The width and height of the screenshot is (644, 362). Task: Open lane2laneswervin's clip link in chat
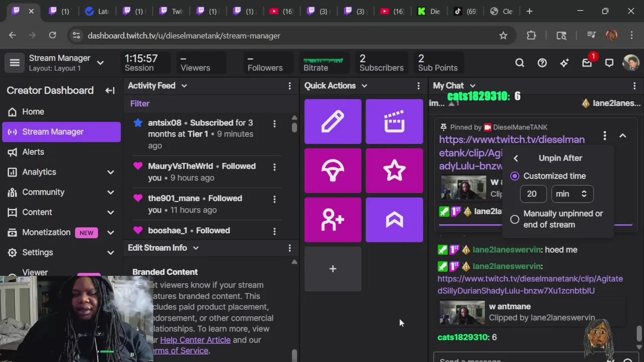point(530,285)
